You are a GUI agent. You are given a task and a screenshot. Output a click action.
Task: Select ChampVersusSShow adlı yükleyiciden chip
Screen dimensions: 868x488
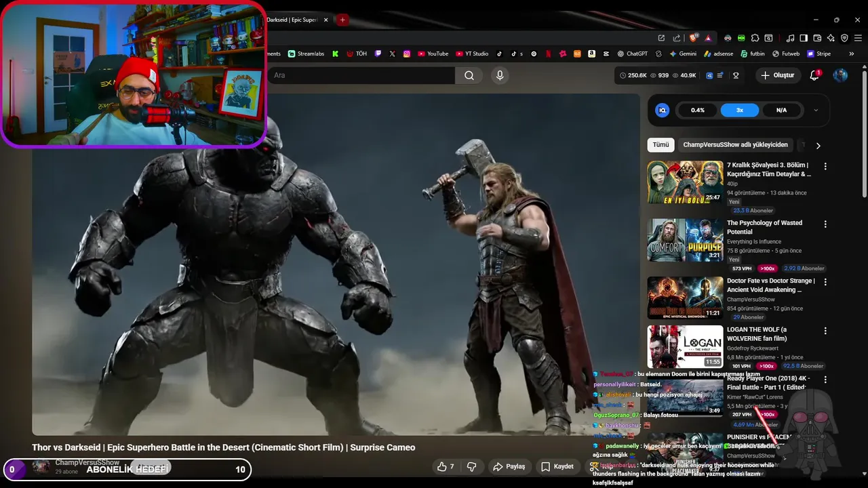(x=735, y=144)
